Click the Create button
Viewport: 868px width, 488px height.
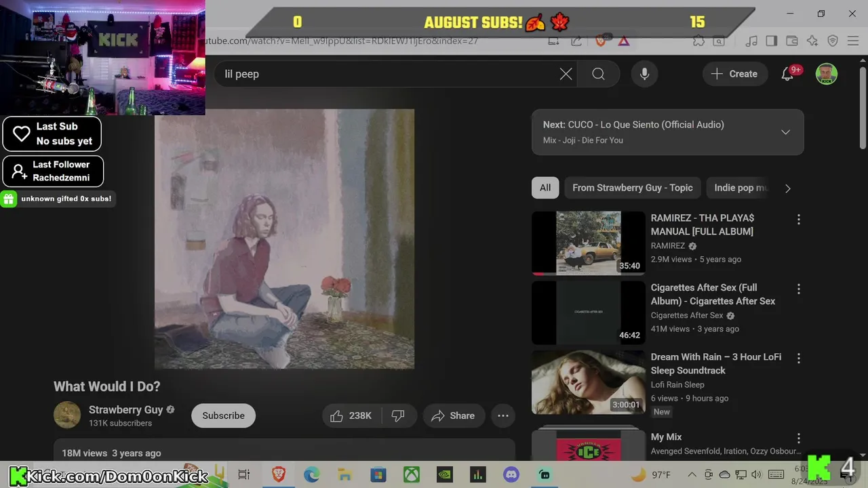point(734,74)
